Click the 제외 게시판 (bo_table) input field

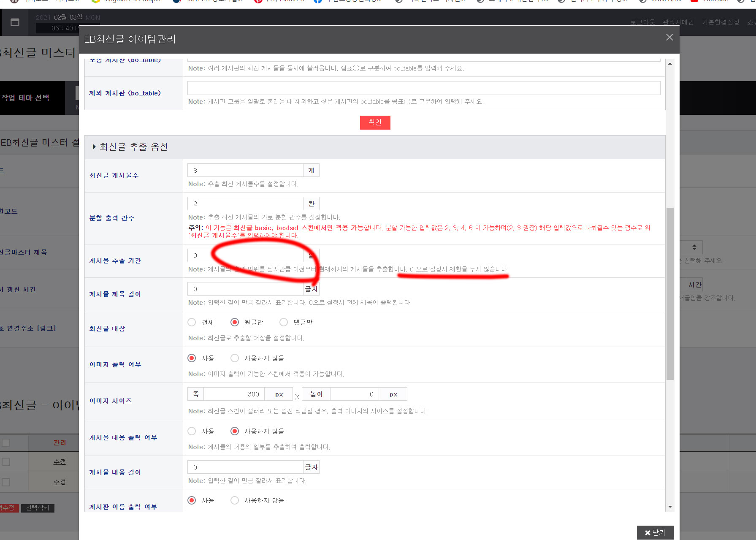coord(424,88)
